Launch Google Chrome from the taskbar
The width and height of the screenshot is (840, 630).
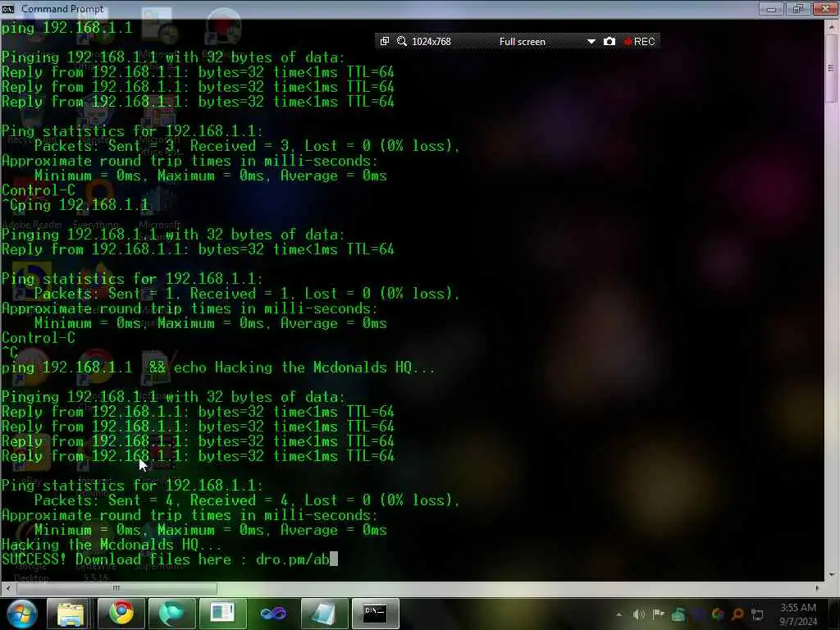(121, 614)
